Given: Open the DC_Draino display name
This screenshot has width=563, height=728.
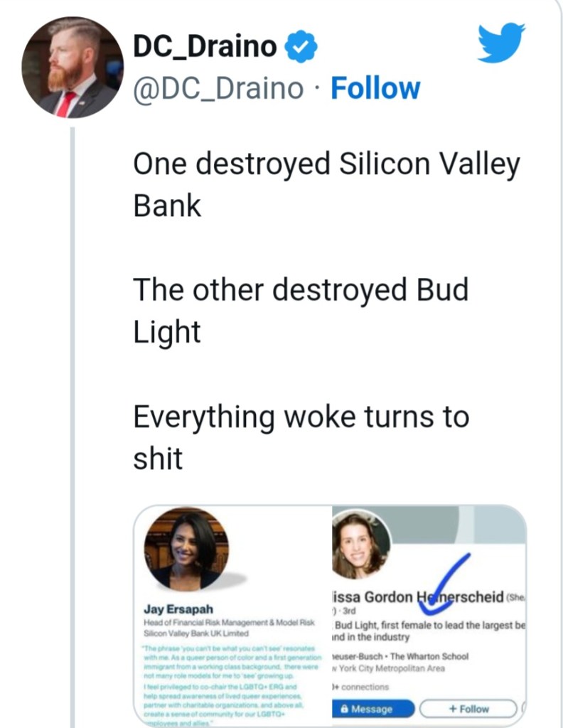Looking at the screenshot, I should pos(204,47).
